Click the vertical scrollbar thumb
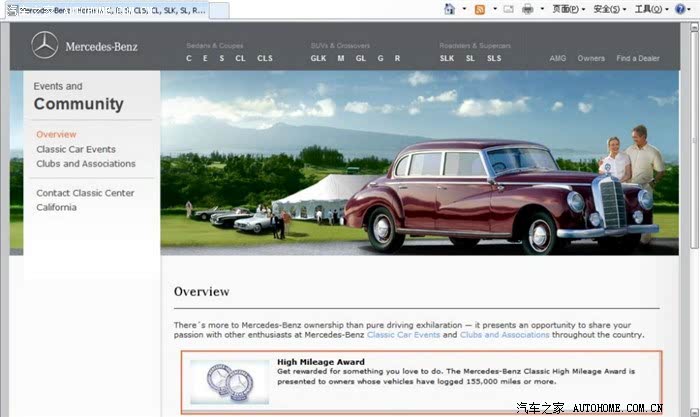Viewport: 700px width, 417px height. tap(694, 139)
